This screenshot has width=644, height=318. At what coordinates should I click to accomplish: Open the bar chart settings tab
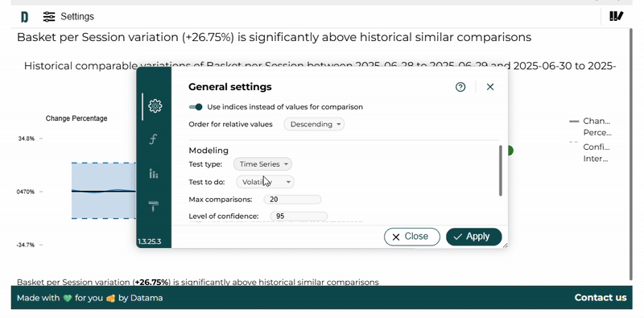[x=154, y=173]
